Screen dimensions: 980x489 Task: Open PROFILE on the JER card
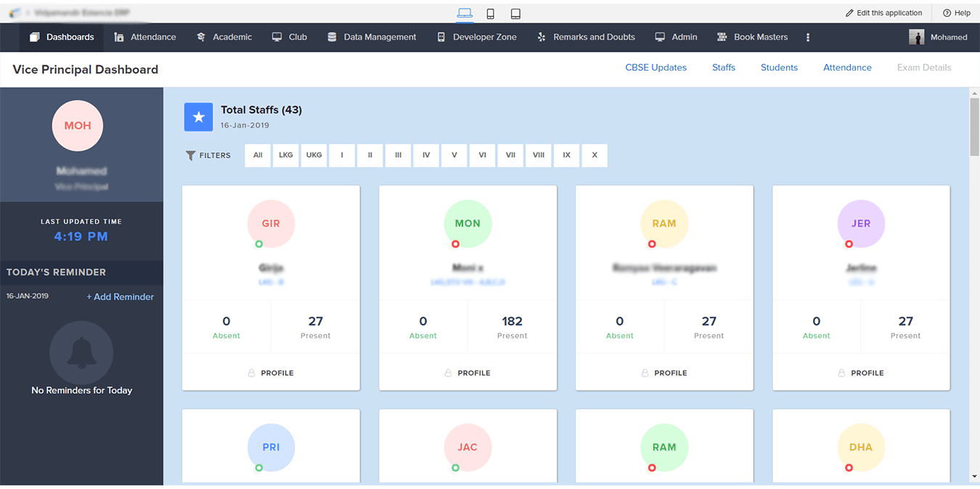861,373
